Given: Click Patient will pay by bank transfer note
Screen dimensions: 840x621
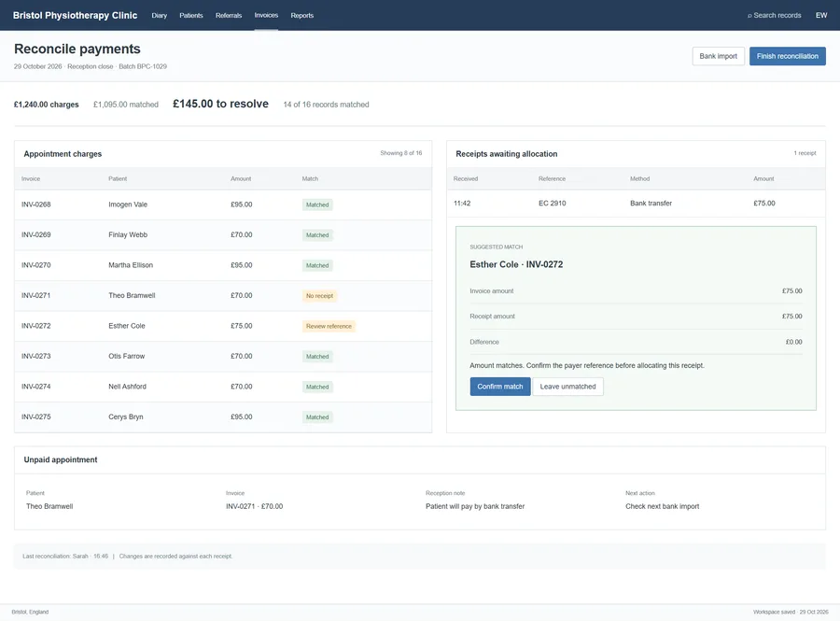Looking at the screenshot, I should tap(475, 506).
